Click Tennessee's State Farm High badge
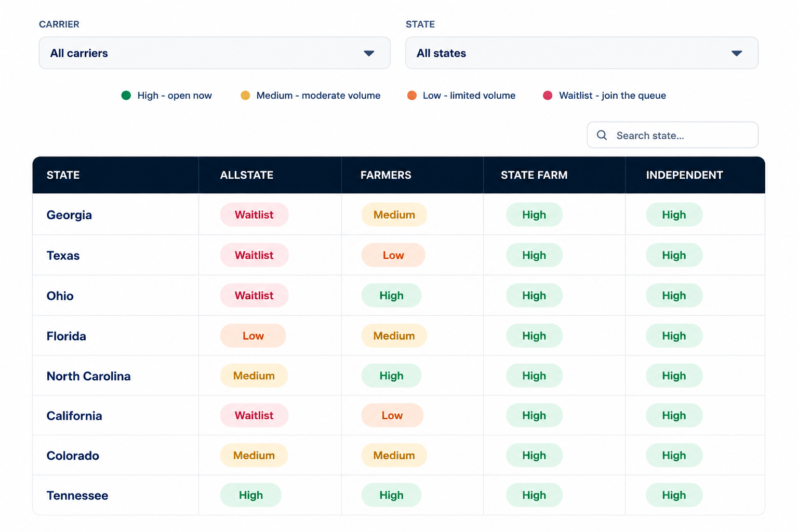798x532 pixels. point(534,495)
